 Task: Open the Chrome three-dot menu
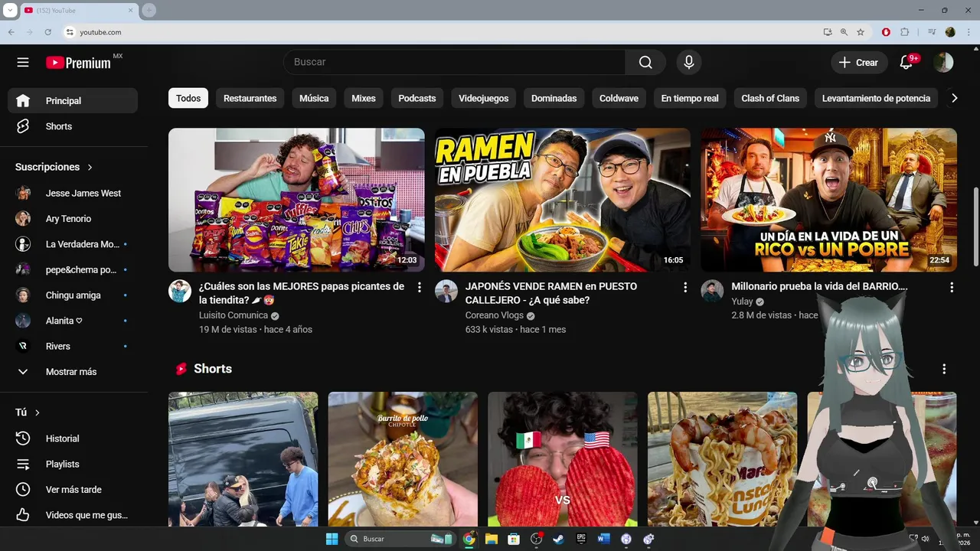[x=969, y=32]
